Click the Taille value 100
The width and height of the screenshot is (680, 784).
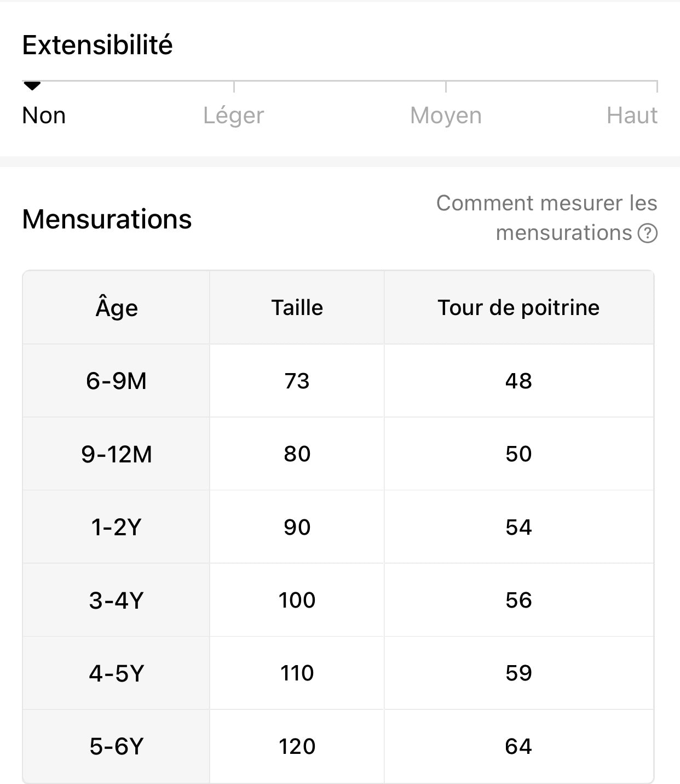coord(297,600)
